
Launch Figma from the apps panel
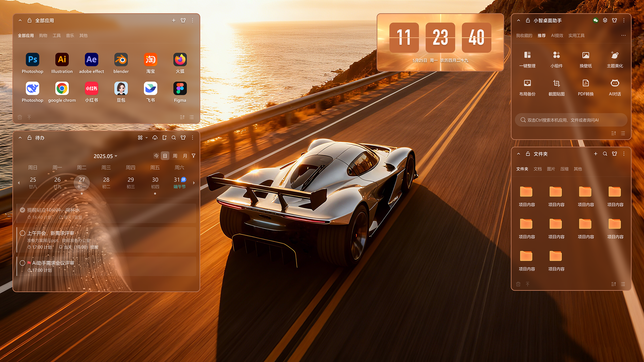[180, 88]
